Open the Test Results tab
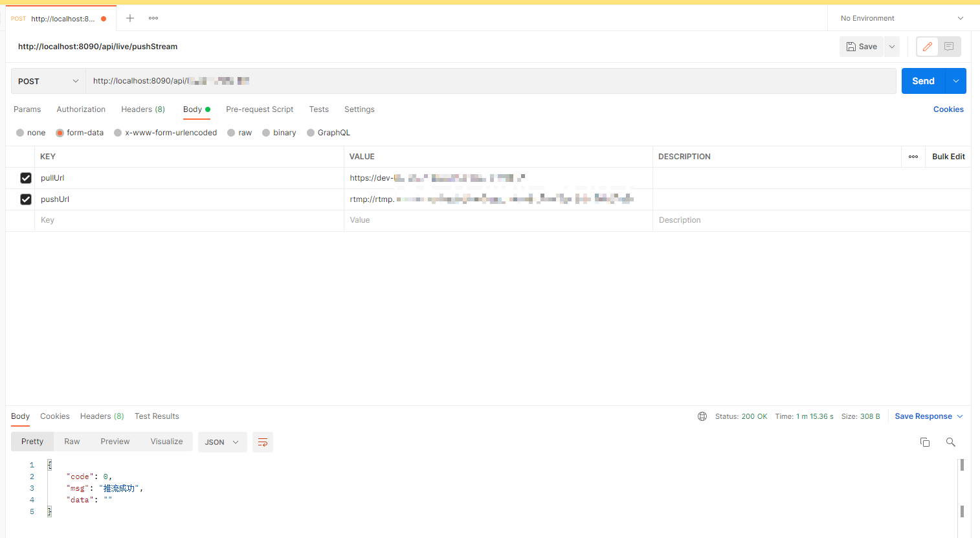The width and height of the screenshot is (980, 538). pyautogui.click(x=157, y=416)
